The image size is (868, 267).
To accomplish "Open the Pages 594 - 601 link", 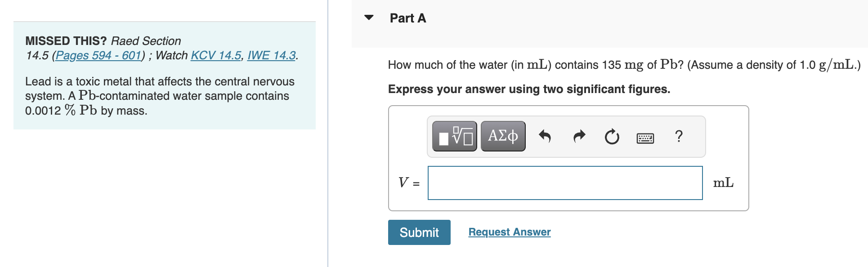I will tap(98, 55).
